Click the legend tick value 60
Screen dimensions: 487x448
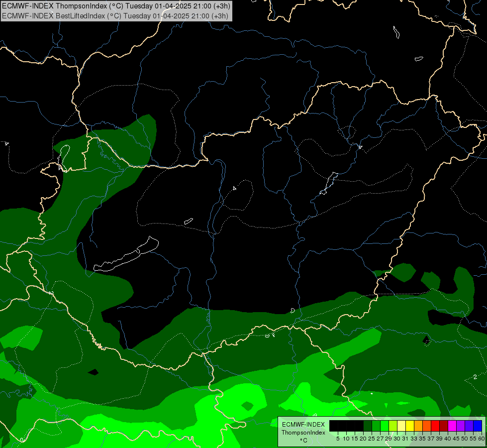coord(482,439)
